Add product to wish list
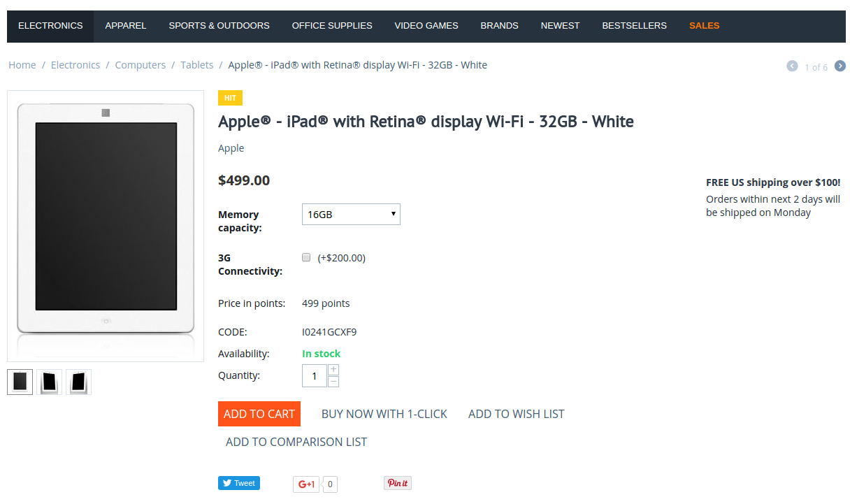Screen dimensions: 850x504 coord(517,414)
